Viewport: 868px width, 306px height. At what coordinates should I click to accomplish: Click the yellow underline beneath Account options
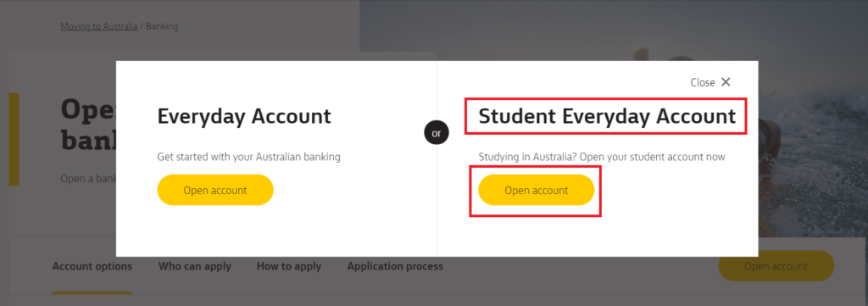92,292
